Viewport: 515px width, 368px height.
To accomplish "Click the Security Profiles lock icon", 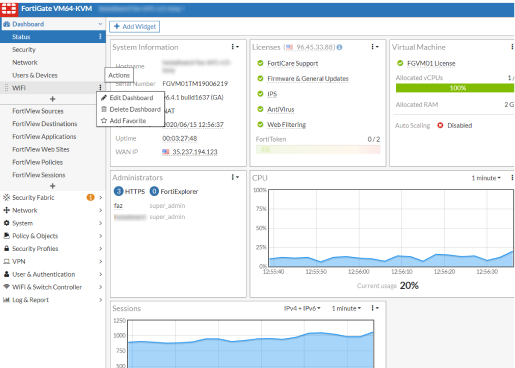I will tap(6, 248).
